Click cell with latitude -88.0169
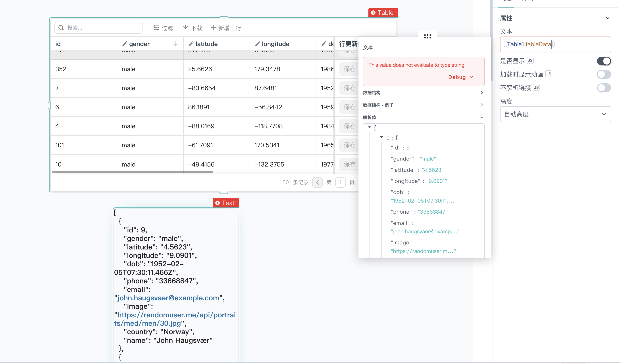The width and height of the screenshot is (620, 364). point(216,126)
